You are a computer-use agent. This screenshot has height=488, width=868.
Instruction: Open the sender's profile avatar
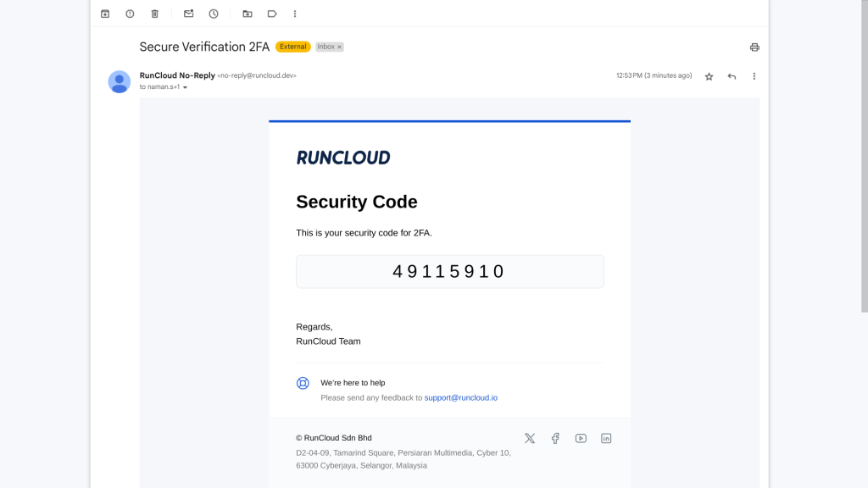[119, 81]
